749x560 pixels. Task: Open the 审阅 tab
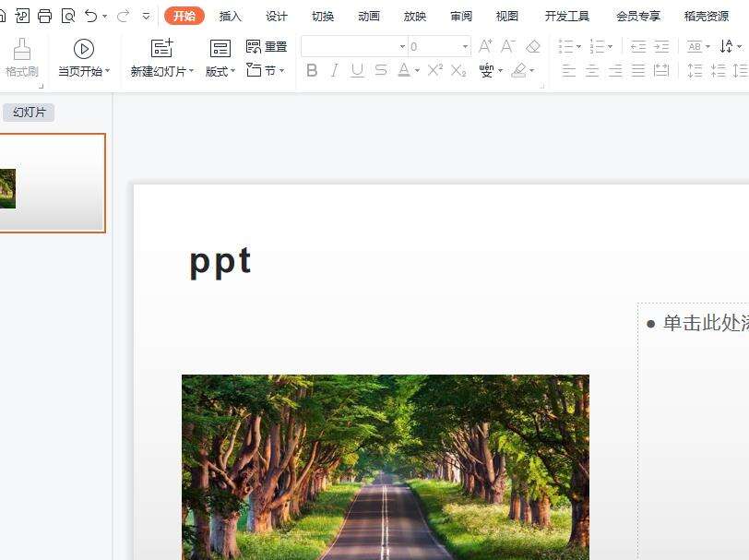point(461,17)
